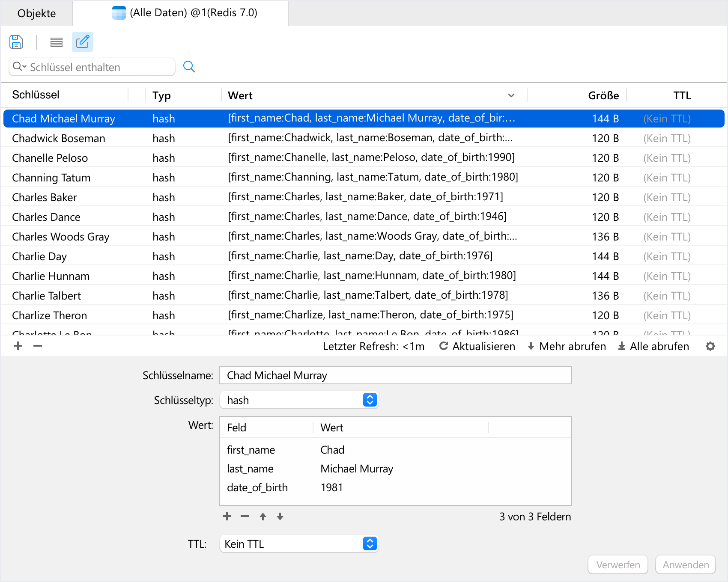
Task: Select the Charlie Day key
Action: (x=39, y=256)
